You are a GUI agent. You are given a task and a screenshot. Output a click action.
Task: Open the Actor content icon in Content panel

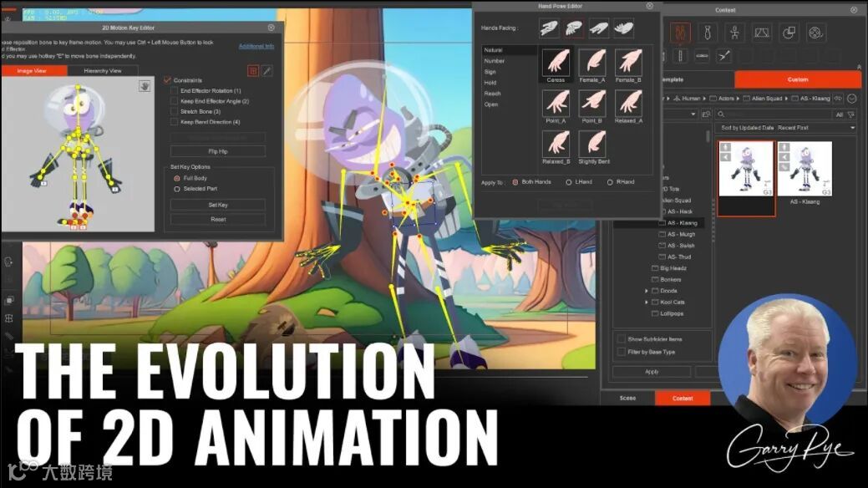pos(680,33)
